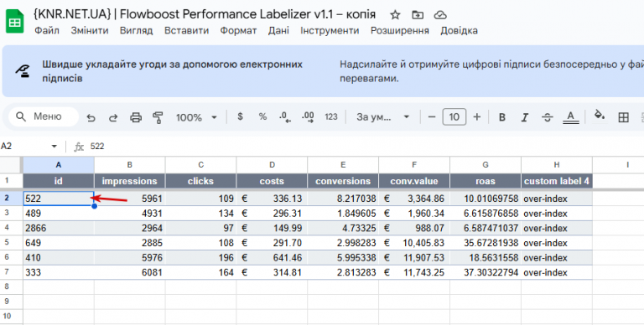Image resolution: width=644 pixels, height=325 pixels.
Task: Star this spreadsheet document
Action: pos(395,15)
